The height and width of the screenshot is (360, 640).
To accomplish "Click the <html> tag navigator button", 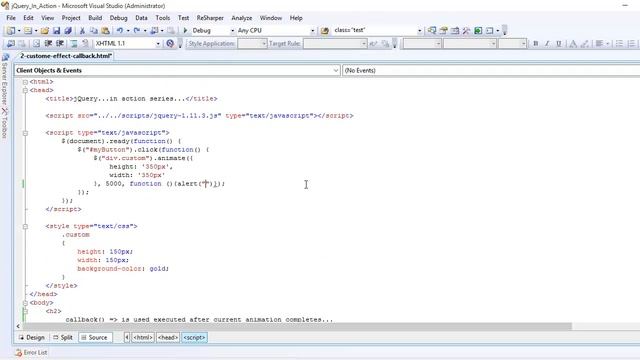I will (x=143, y=338).
